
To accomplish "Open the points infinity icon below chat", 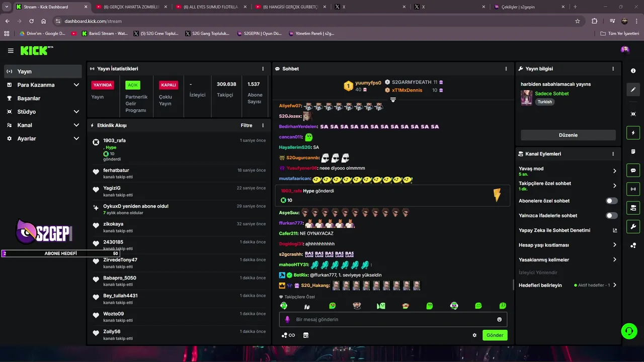I will pyautogui.click(x=288, y=335).
